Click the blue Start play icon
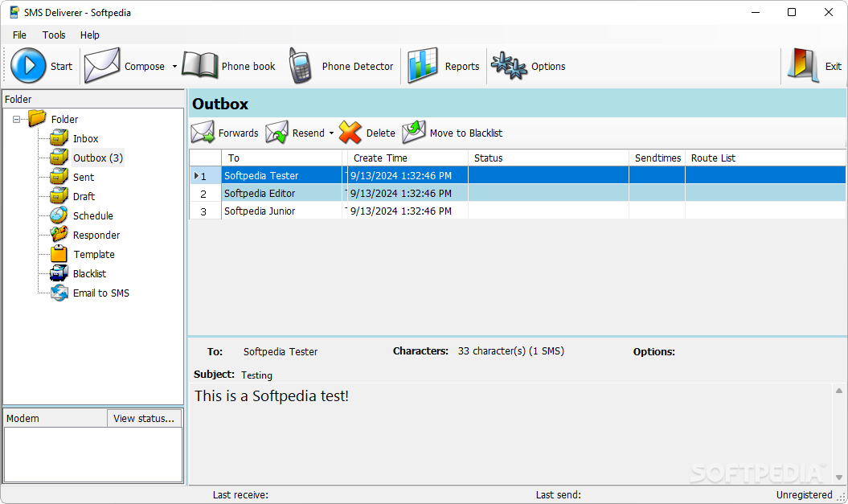The width and height of the screenshot is (848, 504). coord(28,65)
